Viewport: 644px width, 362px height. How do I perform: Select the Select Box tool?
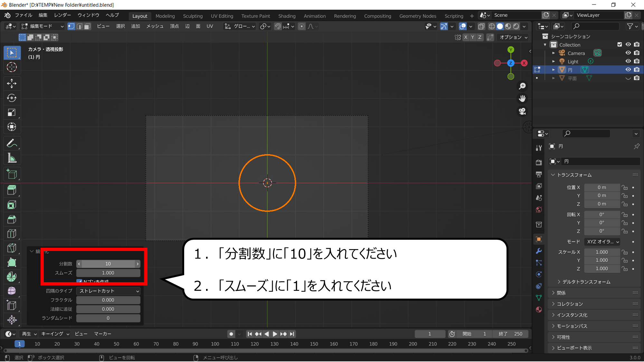(x=12, y=53)
